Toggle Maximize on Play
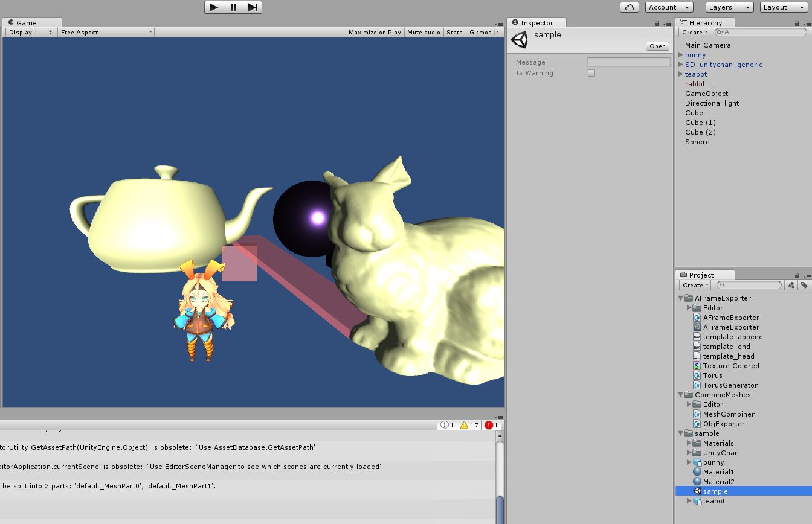Viewport: 812px width, 524px height. click(x=375, y=32)
